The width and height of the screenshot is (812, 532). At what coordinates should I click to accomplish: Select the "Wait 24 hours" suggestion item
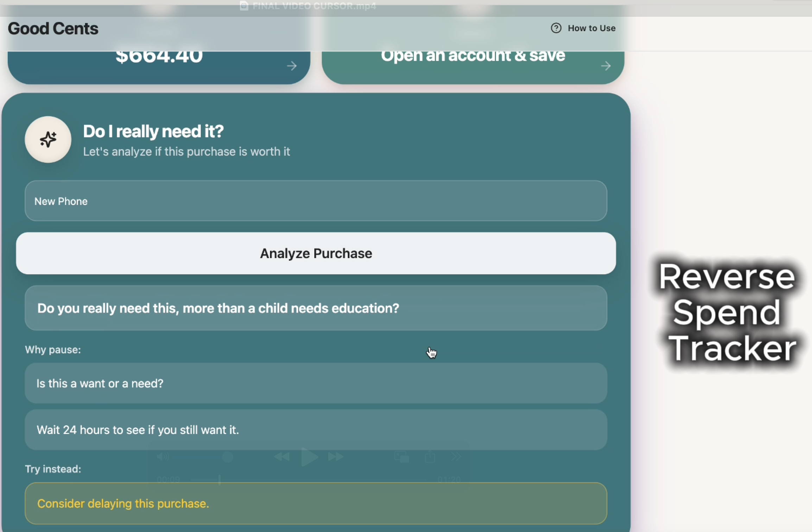[x=316, y=430]
